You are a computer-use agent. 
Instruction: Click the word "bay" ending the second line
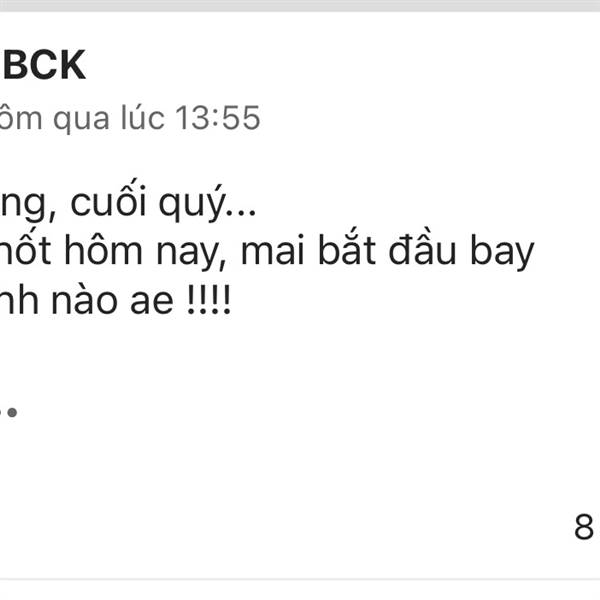(502, 252)
